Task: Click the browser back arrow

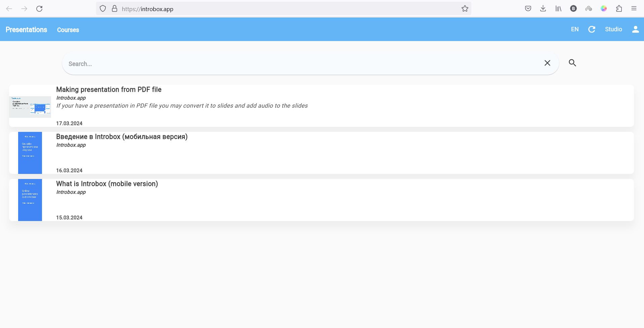Action: tap(9, 9)
